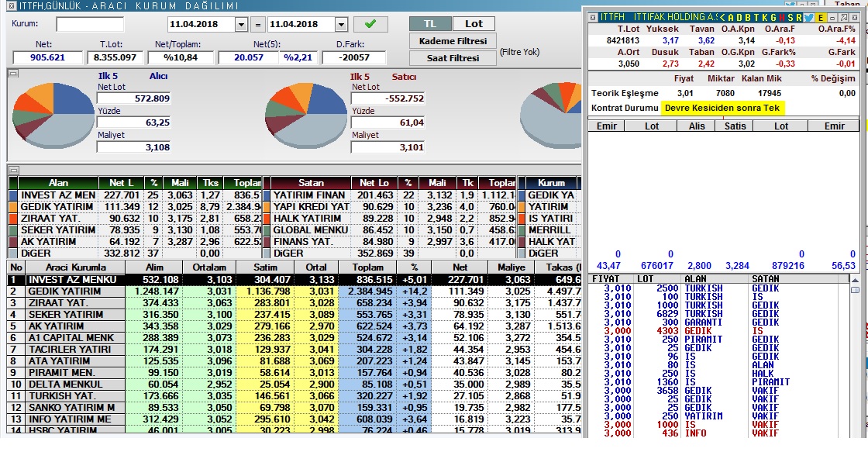Click the green checkmark confirm button

point(370,24)
